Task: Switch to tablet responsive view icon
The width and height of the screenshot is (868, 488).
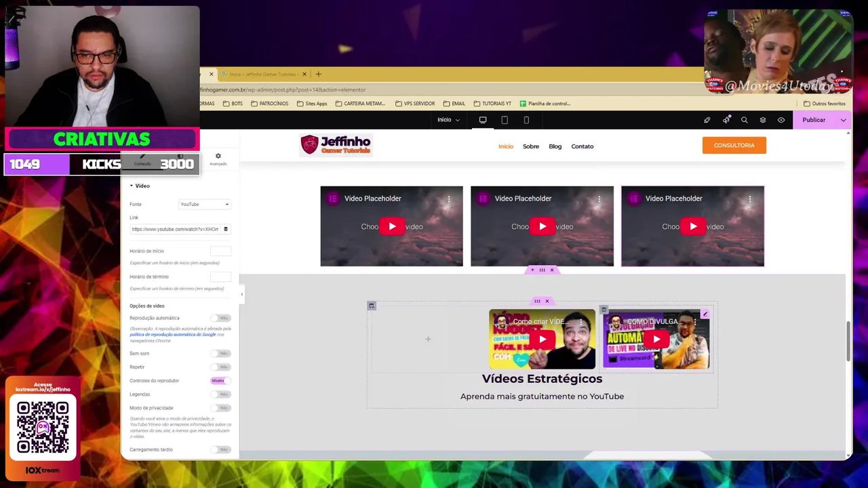Action: 505,120
